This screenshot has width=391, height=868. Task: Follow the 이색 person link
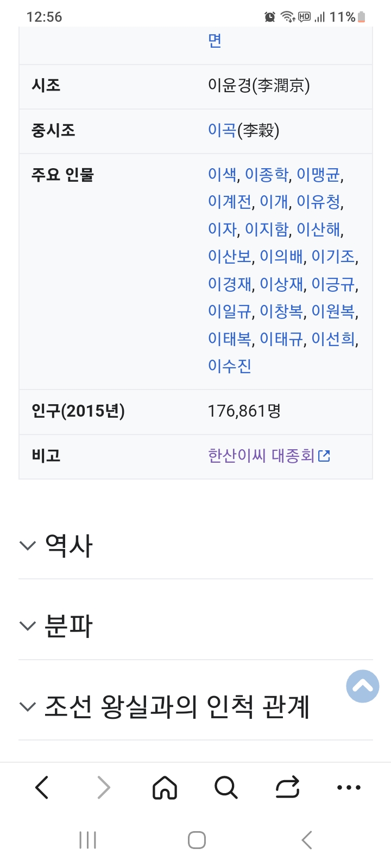[x=222, y=175]
